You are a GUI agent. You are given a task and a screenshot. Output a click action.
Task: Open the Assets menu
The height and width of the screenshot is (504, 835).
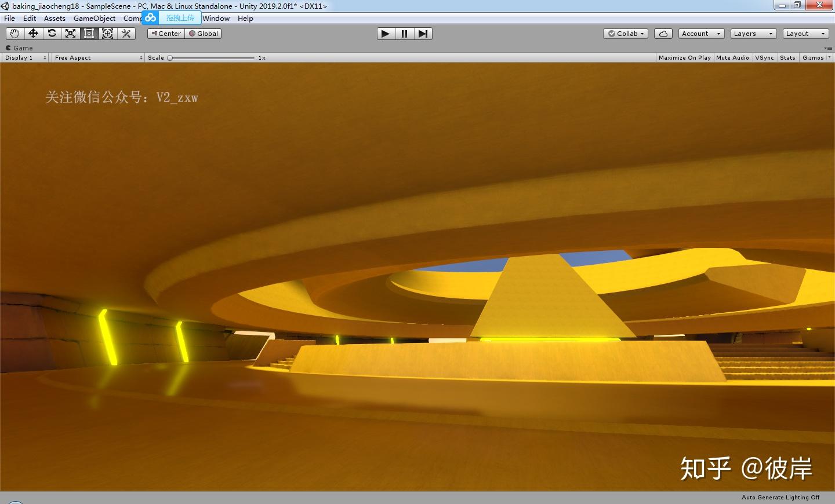[x=55, y=19]
